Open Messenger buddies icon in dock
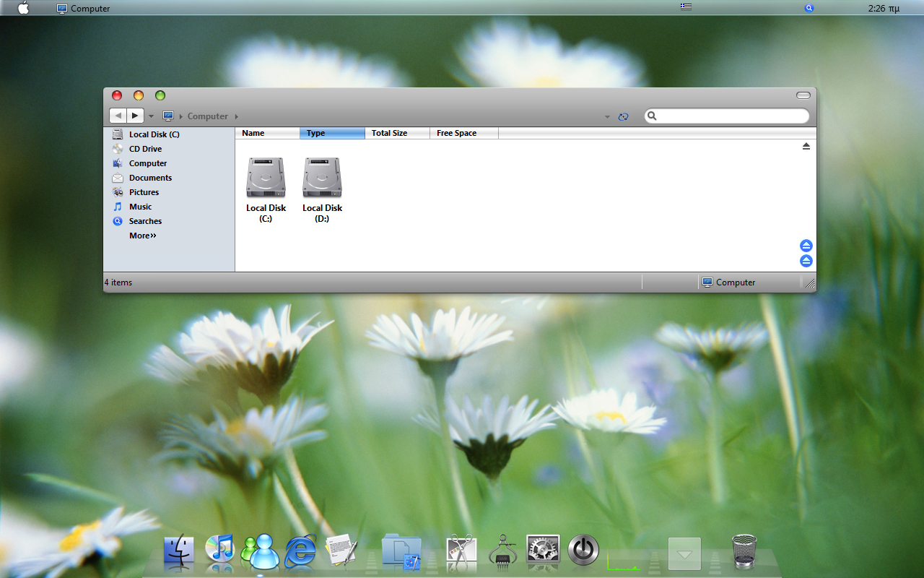 tap(260, 550)
